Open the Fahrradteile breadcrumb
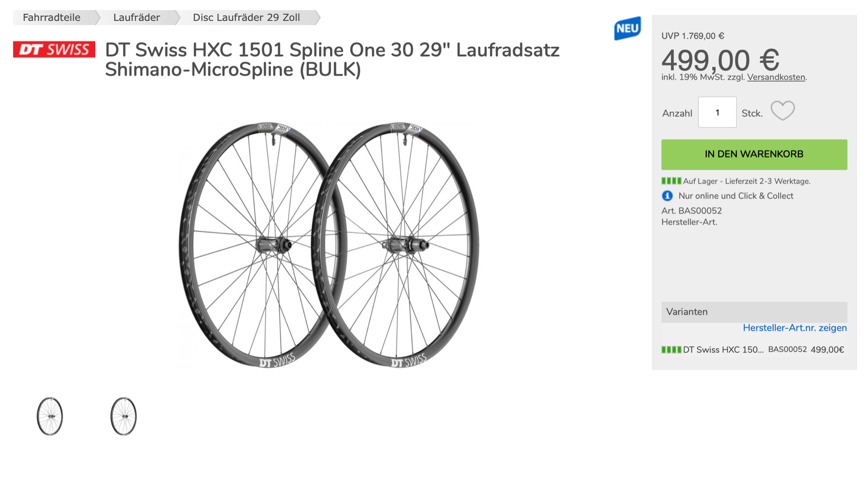Viewport: 868px width, 479px height. pyautogui.click(x=52, y=18)
